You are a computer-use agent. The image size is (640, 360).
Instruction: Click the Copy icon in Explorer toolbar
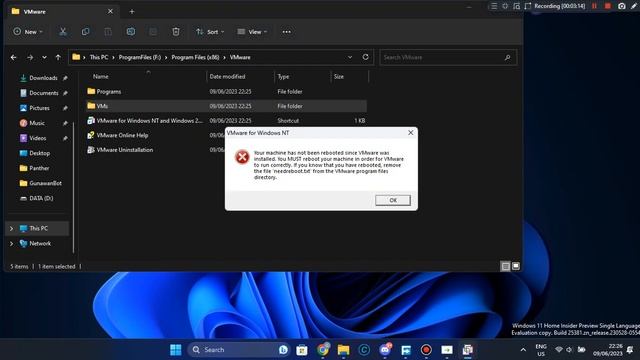[x=85, y=32]
